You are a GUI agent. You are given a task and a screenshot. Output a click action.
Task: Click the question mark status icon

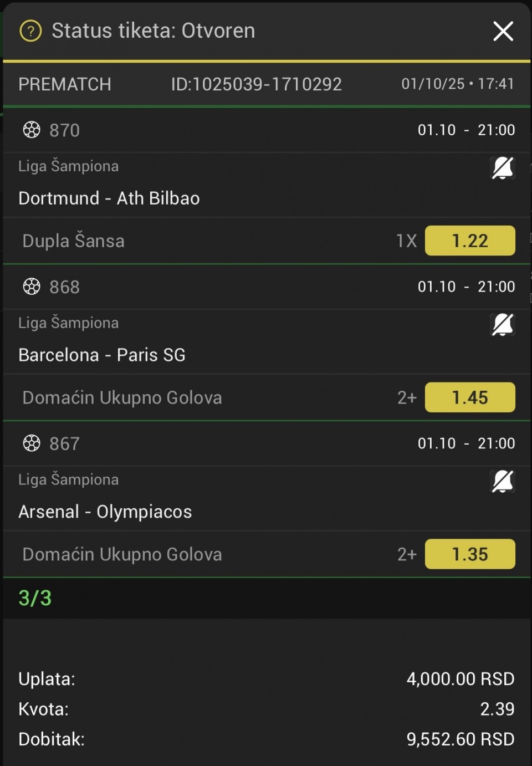(x=30, y=31)
